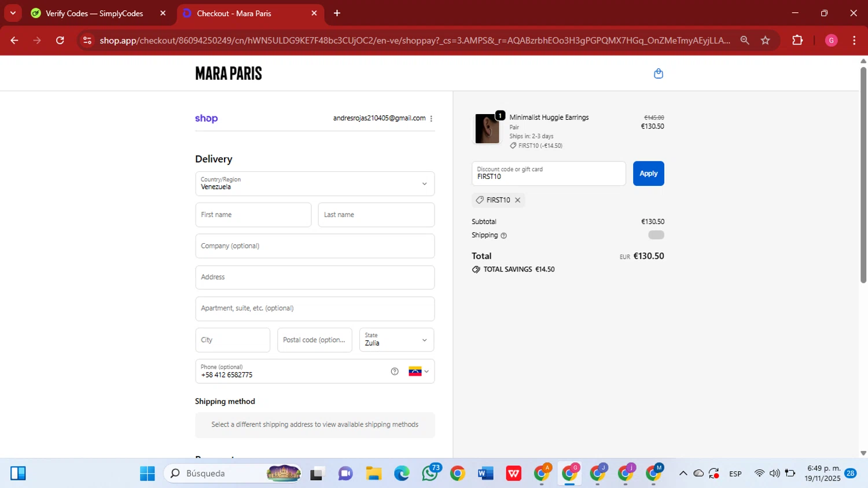The width and height of the screenshot is (868, 488).
Task: Launch Microsoft Edge from the taskbar
Action: (x=402, y=474)
